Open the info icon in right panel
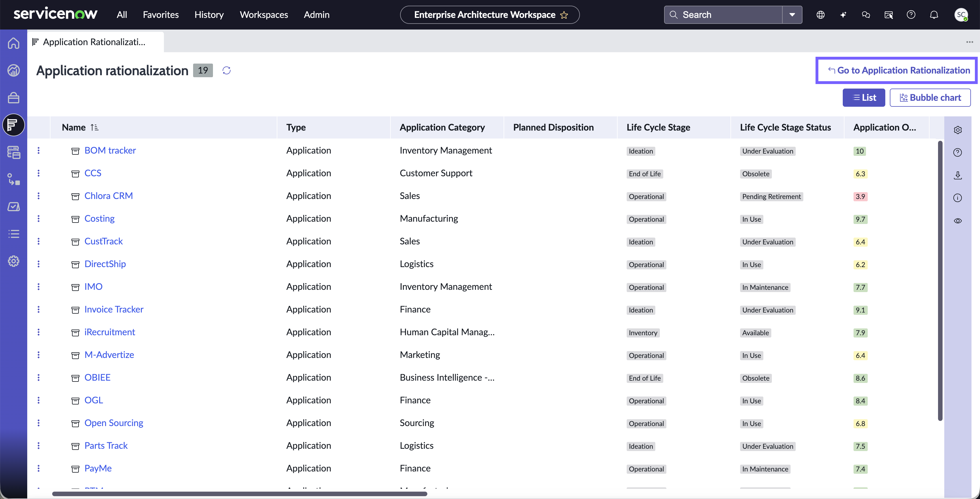Image resolution: width=980 pixels, height=499 pixels. [x=958, y=198]
